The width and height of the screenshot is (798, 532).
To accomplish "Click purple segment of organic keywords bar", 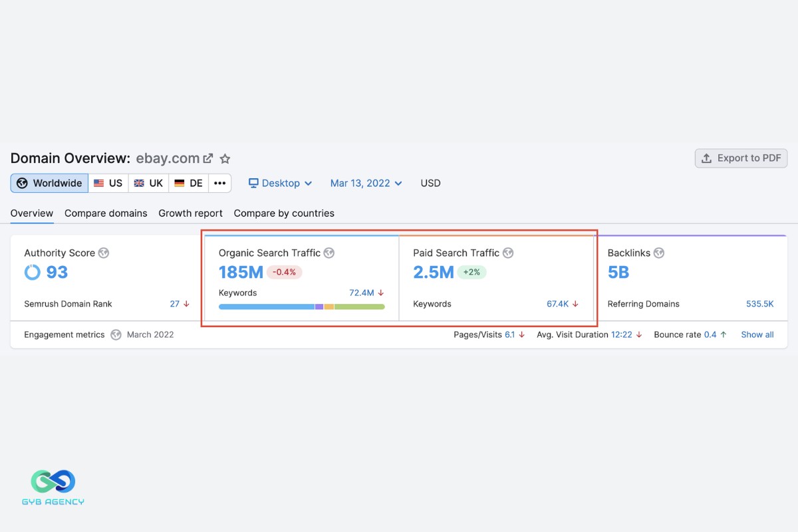I will 319,307.
